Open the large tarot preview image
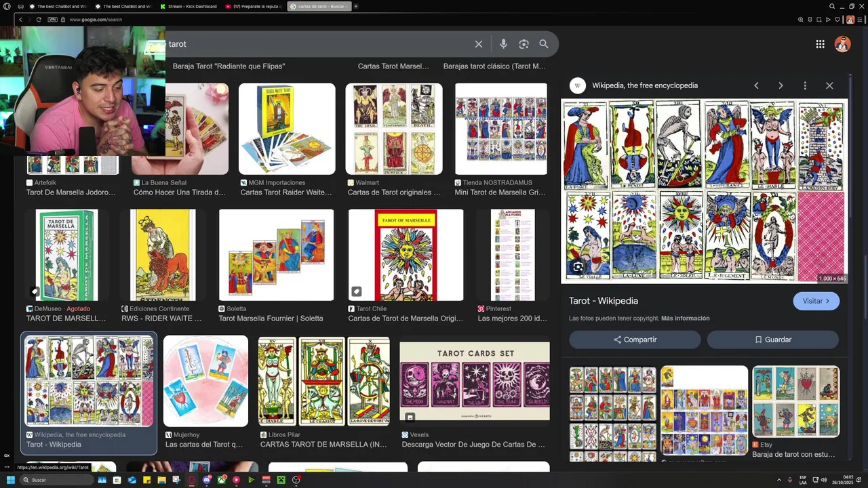Viewport: 868px width, 488px height. 704,191
